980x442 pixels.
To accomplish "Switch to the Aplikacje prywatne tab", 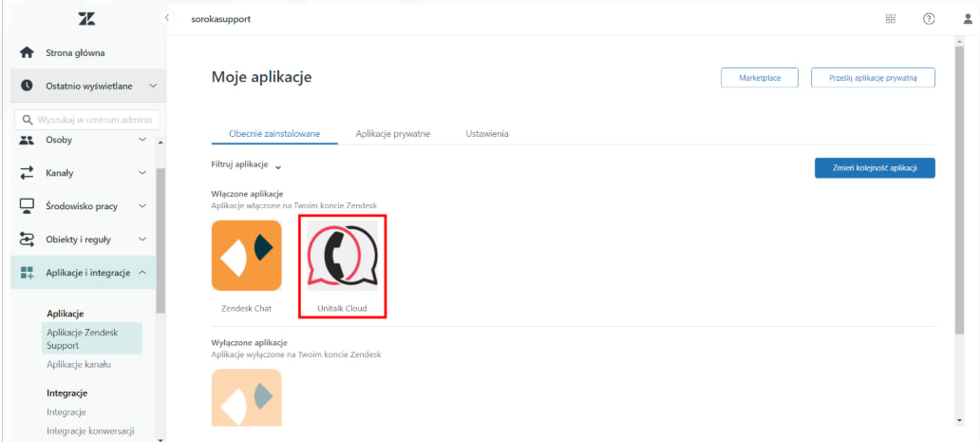I will 392,134.
